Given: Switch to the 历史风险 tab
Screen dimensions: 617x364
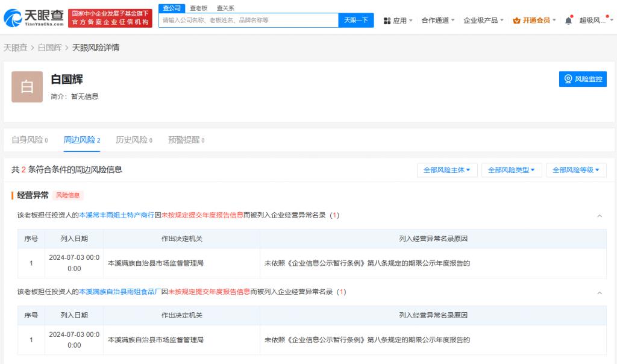Looking at the screenshot, I should click(134, 140).
